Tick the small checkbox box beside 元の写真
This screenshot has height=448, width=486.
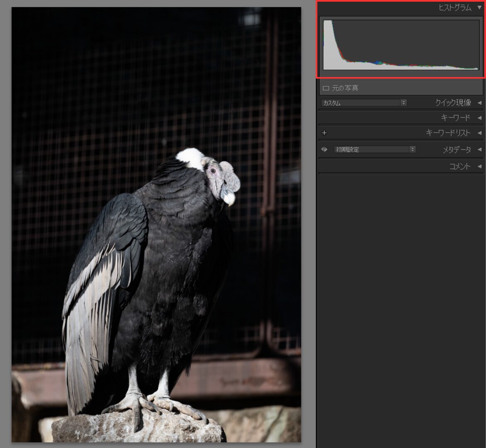pos(326,88)
